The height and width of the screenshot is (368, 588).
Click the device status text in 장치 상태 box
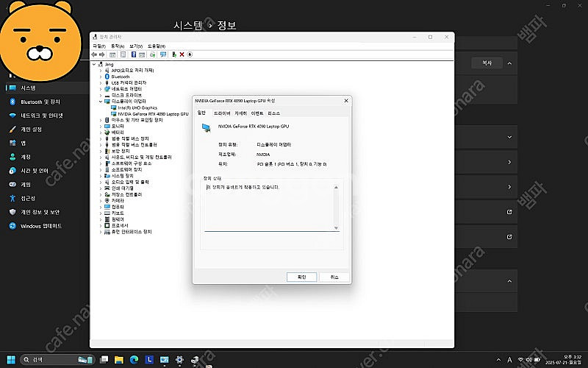click(243, 187)
